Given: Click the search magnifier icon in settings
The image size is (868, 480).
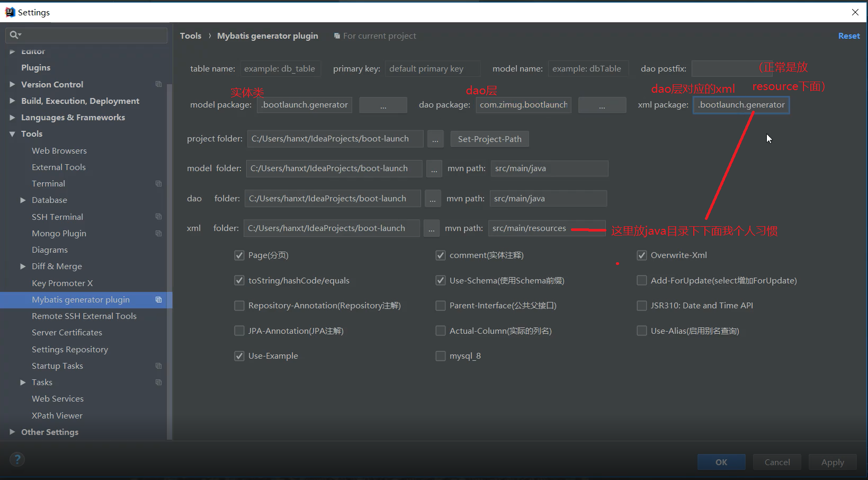Looking at the screenshot, I should 14,35.
